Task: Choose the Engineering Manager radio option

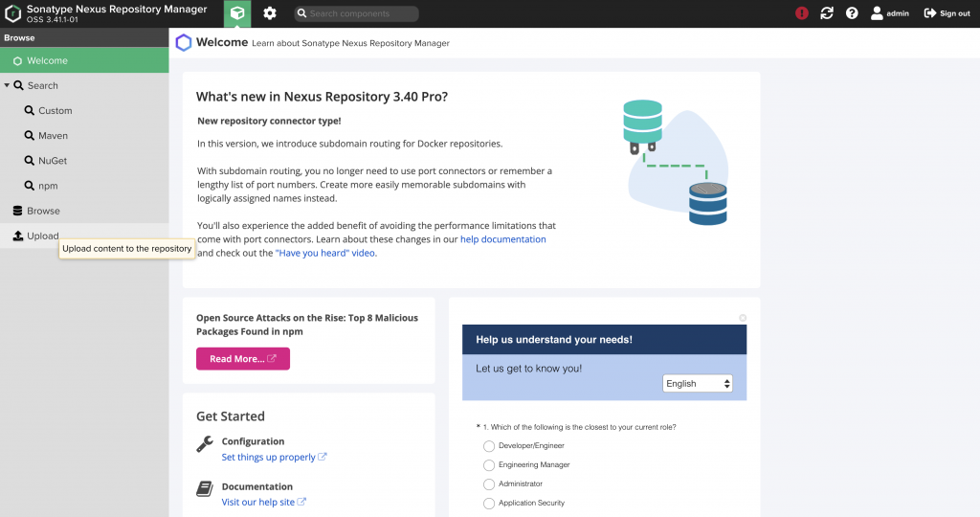Action: point(489,465)
